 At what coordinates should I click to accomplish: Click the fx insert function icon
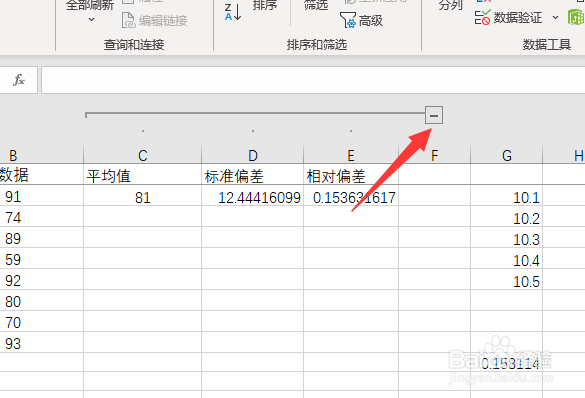coord(19,79)
